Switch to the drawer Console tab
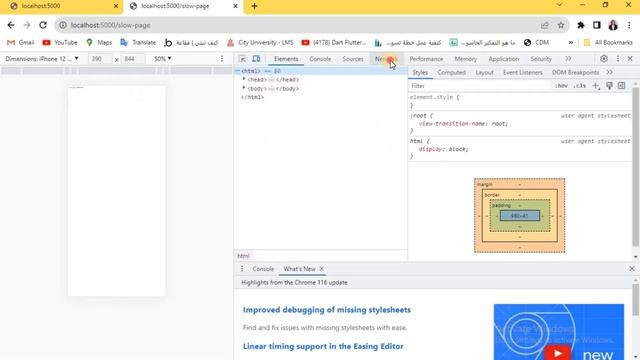Screen dimensions: 640x360 [263, 269]
